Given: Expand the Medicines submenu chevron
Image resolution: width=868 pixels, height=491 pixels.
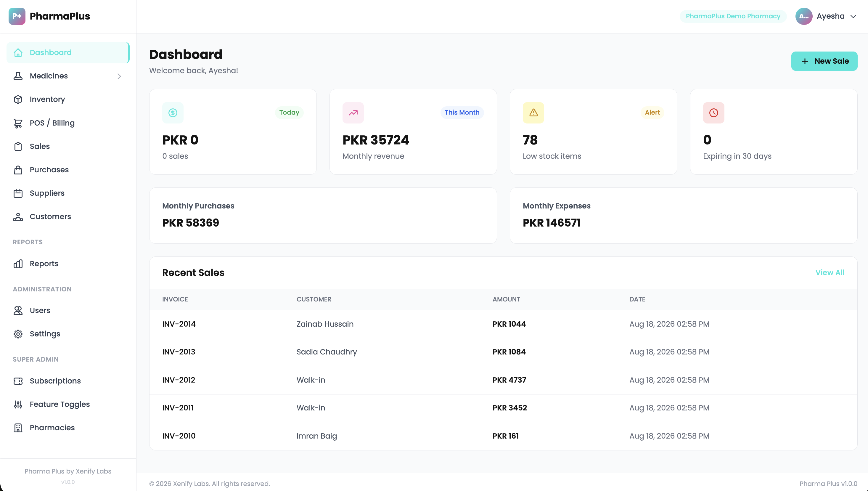Looking at the screenshot, I should (119, 76).
